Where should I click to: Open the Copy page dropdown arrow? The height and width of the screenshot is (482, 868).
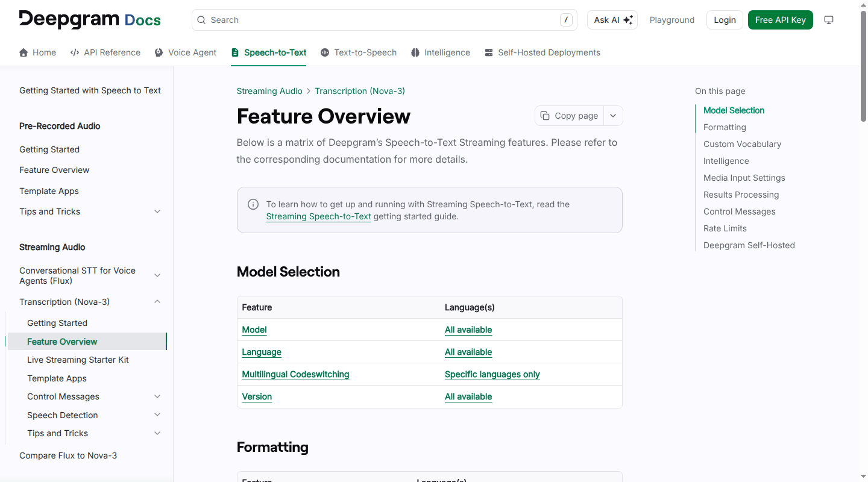[613, 116]
